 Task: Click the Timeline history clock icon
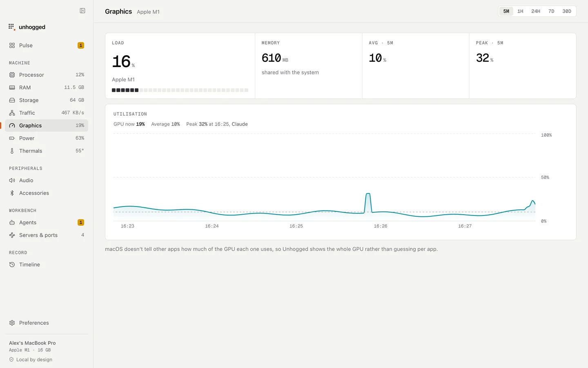tap(12, 265)
